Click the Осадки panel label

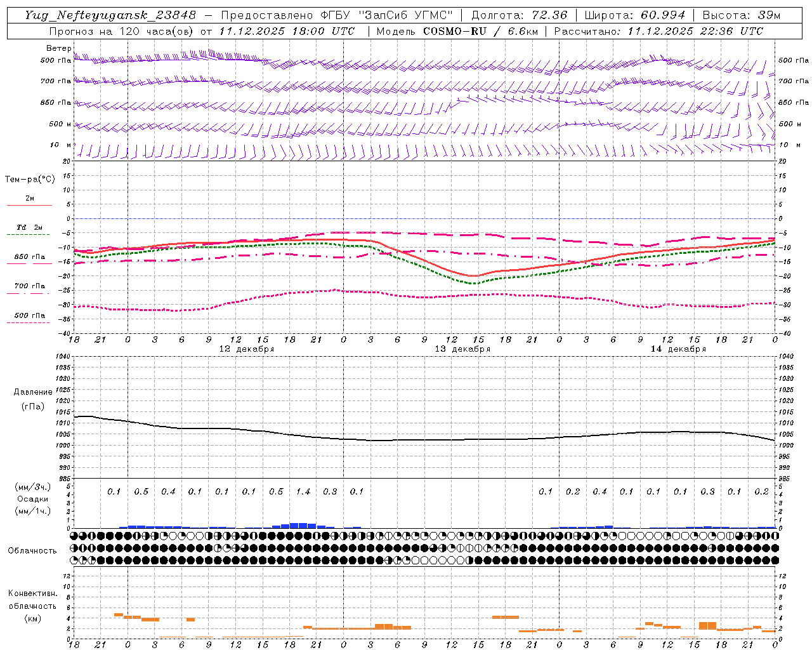click(x=33, y=499)
